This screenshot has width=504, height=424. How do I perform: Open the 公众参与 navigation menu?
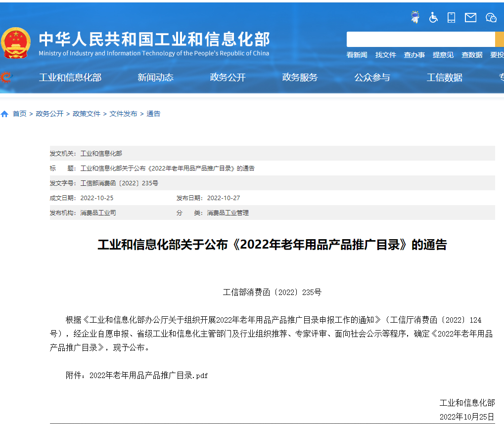(372, 78)
